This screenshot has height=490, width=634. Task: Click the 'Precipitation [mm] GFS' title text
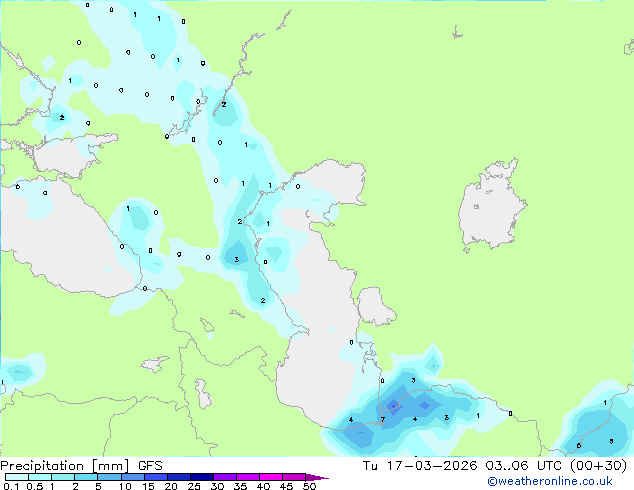point(81,466)
